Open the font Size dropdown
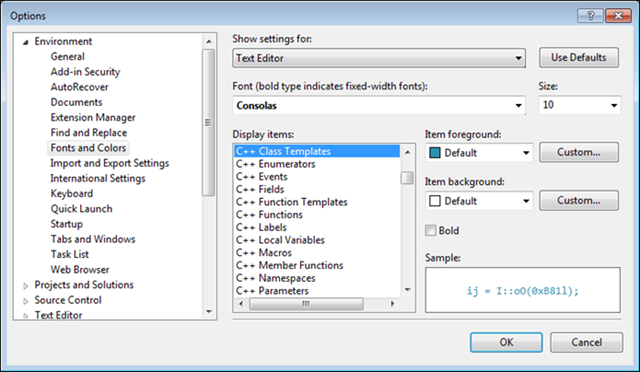Image resolution: width=640 pixels, height=372 pixels. (580, 105)
